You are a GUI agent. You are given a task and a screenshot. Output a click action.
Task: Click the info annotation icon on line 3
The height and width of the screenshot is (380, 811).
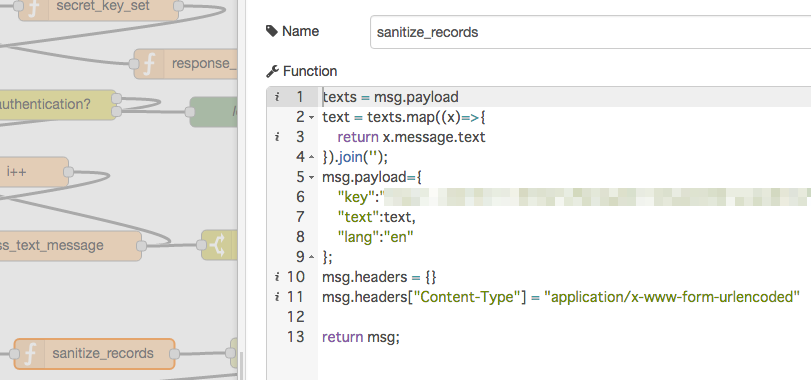tap(277, 137)
